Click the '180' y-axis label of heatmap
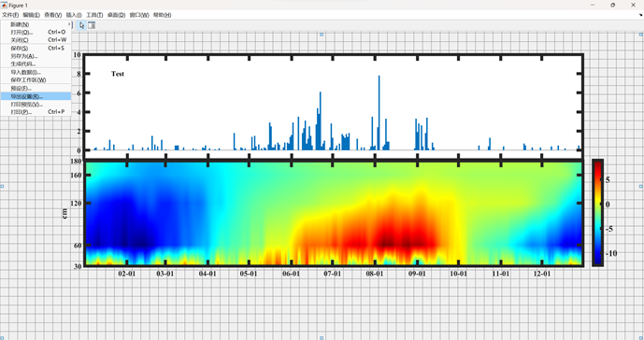This screenshot has height=340, width=644. (x=76, y=162)
